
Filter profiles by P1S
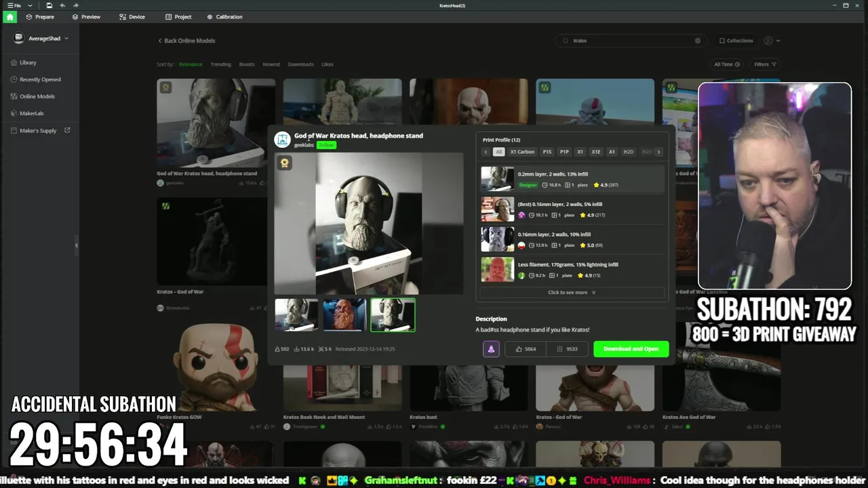(547, 152)
